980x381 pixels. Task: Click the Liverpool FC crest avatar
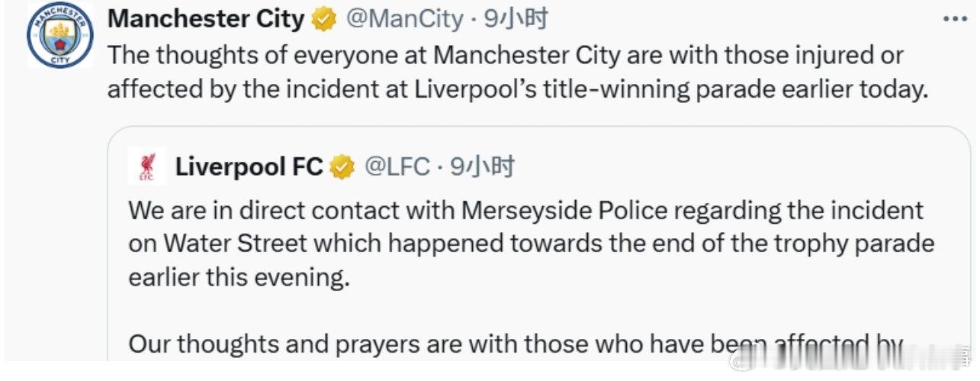coord(147,166)
